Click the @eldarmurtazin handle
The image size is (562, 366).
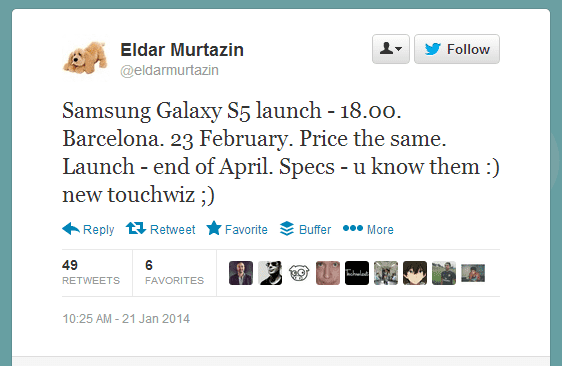click(170, 70)
